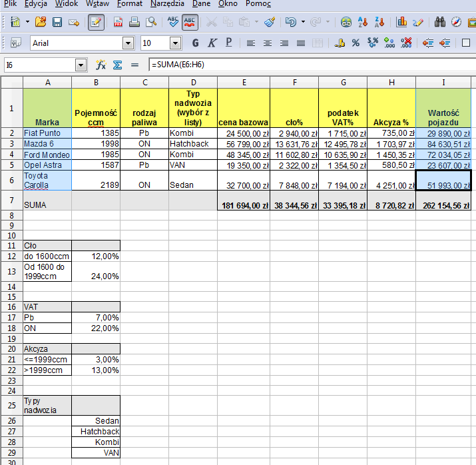Viewport: 476px width, 465px height.
Task: Expand the Name Box dropdown arrow
Action: click(81, 65)
